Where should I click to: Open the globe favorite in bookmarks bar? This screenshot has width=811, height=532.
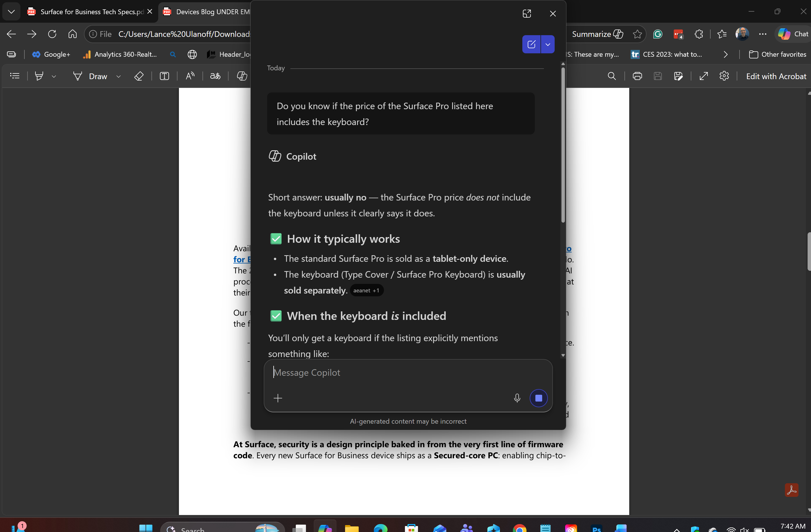pos(192,54)
